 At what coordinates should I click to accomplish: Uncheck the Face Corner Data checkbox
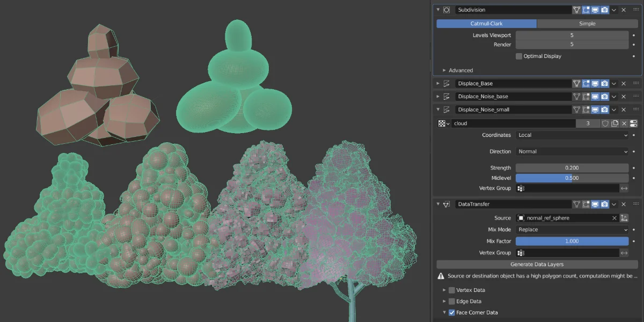[x=451, y=312]
